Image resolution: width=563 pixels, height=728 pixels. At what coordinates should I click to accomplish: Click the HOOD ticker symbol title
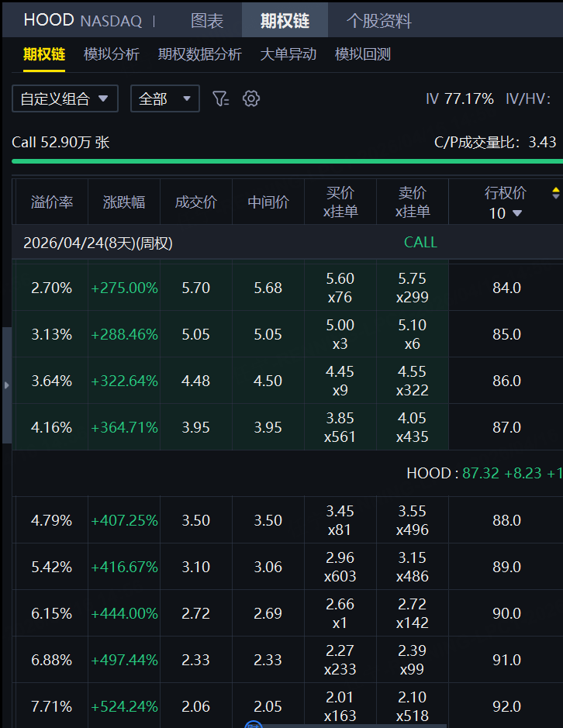click(x=49, y=20)
